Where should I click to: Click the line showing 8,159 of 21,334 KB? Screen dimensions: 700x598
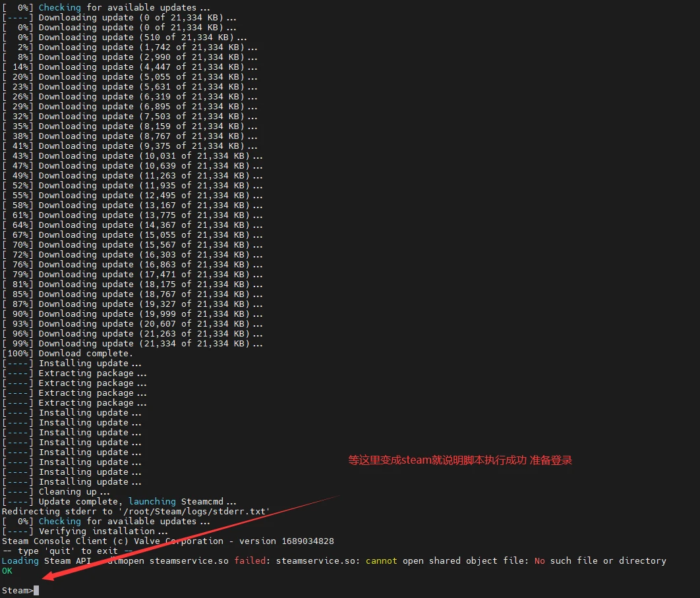pos(129,126)
